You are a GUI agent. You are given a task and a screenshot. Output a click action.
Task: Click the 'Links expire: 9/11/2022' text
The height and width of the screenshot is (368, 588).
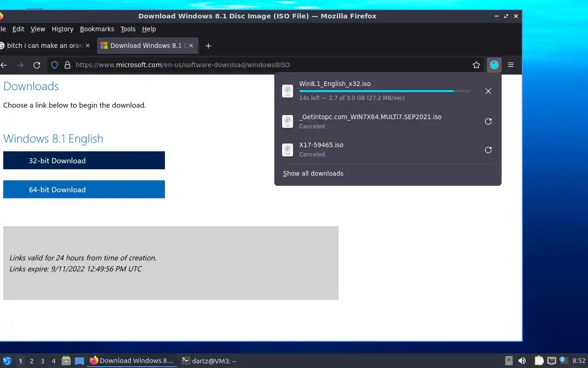click(x=75, y=269)
